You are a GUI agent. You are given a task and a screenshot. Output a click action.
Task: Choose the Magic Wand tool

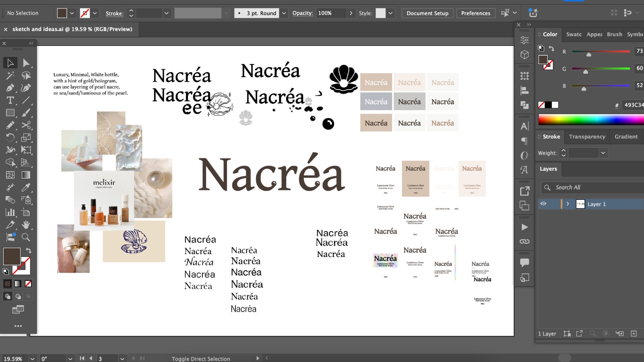pyautogui.click(x=10, y=75)
